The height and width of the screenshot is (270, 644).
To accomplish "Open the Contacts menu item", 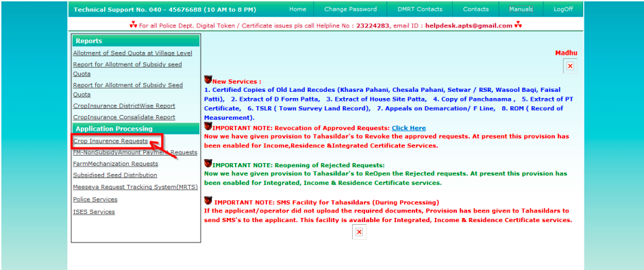I will click(x=475, y=9).
